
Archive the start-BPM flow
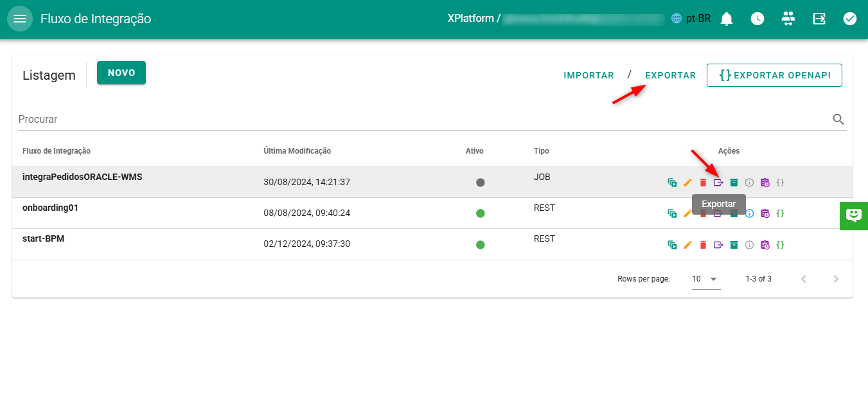pos(734,245)
